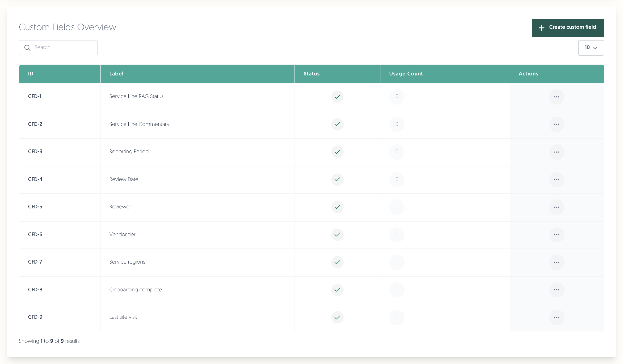Viewport: 623px width, 364px height.
Task: Click the usage count badge for Reviewer
Action: point(396,207)
